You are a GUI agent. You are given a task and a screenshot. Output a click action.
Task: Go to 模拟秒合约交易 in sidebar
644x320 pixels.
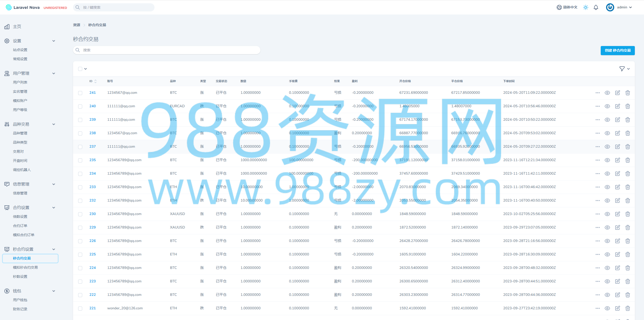tap(25, 267)
